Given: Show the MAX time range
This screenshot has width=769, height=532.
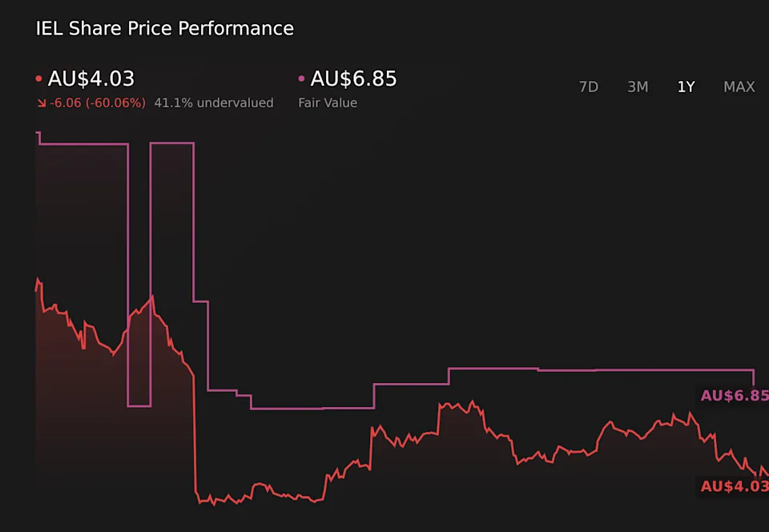Looking at the screenshot, I should [739, 87].
